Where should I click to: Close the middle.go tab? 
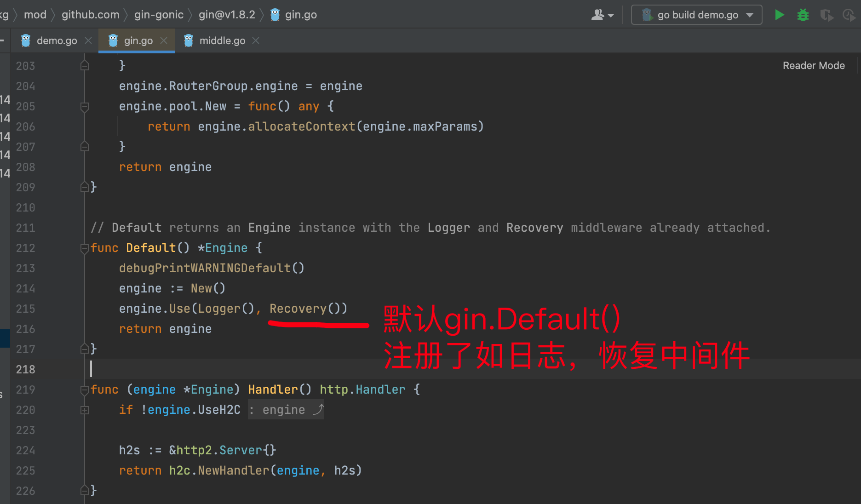pyautogui.click(x=256, y=41)
